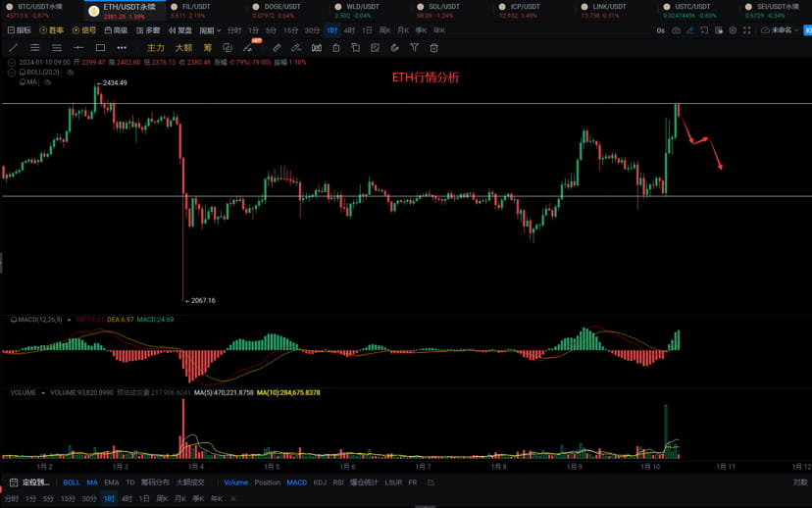Open indicator manager icon after FR
This screenshot has width=812, height=508.
(431, 483)
